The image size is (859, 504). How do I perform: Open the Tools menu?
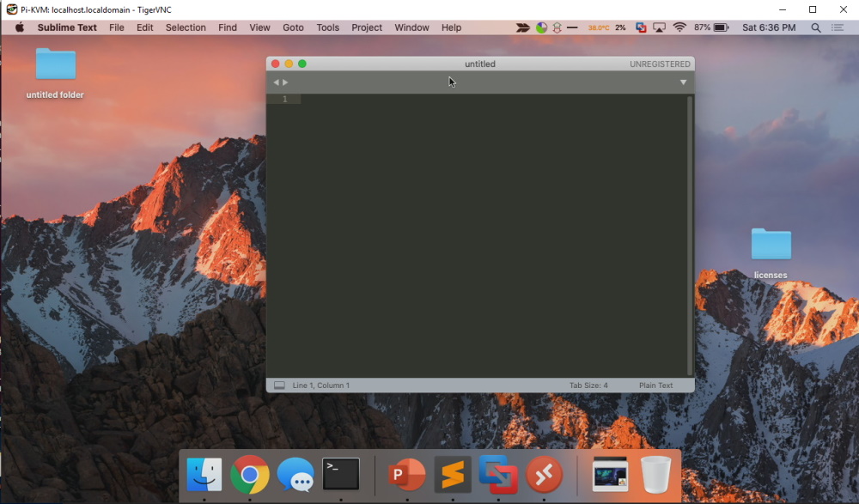[327, 27]
